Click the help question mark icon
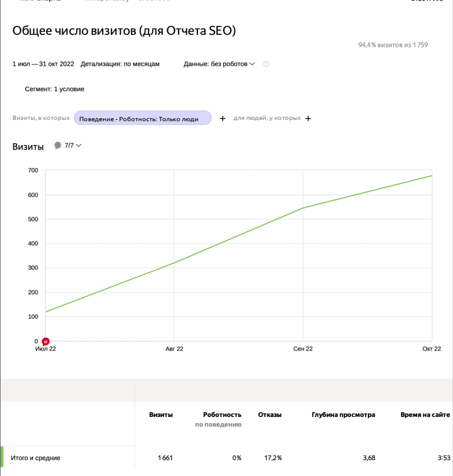 pos(266,64)
